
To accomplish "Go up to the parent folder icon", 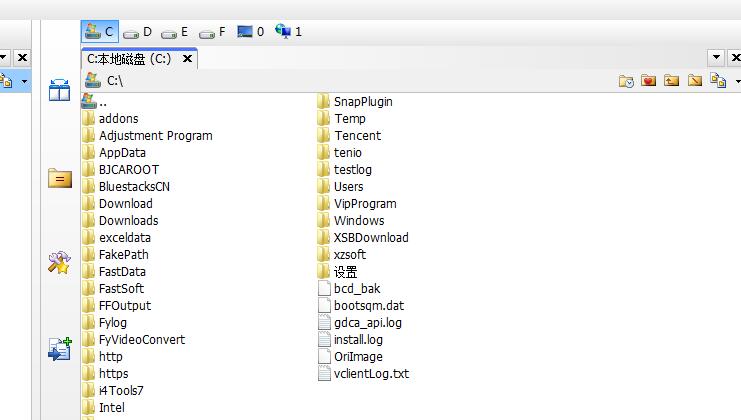I will point(672,81).
